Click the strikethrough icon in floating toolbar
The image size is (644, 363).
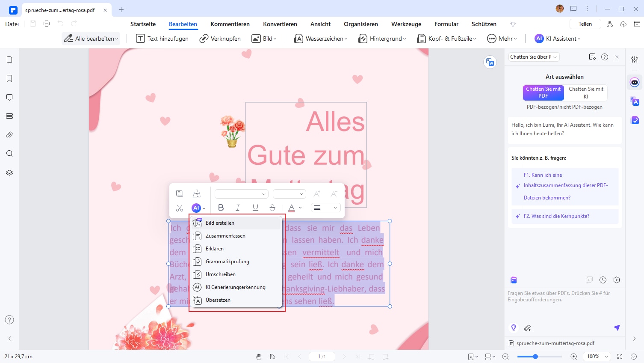[272, 208]
